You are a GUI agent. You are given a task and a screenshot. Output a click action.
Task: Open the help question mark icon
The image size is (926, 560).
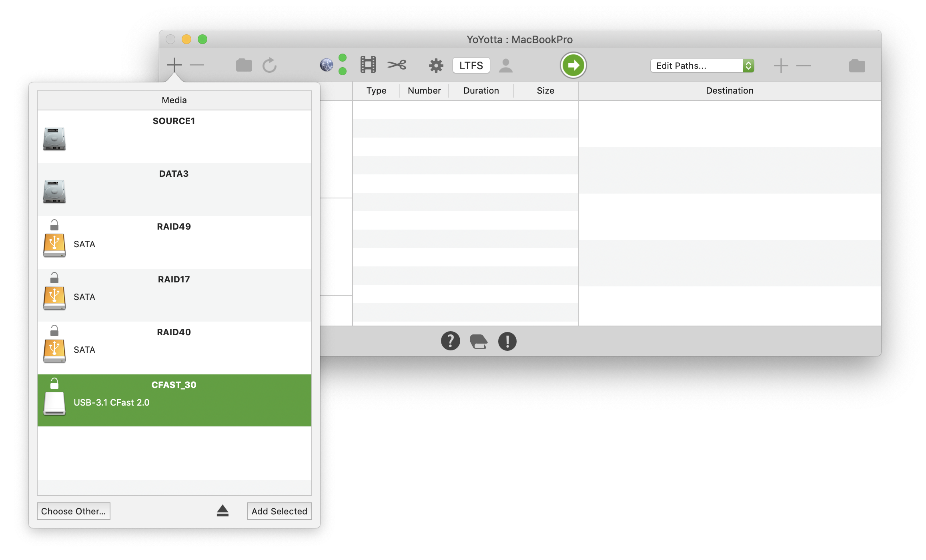tap(450, 341)
